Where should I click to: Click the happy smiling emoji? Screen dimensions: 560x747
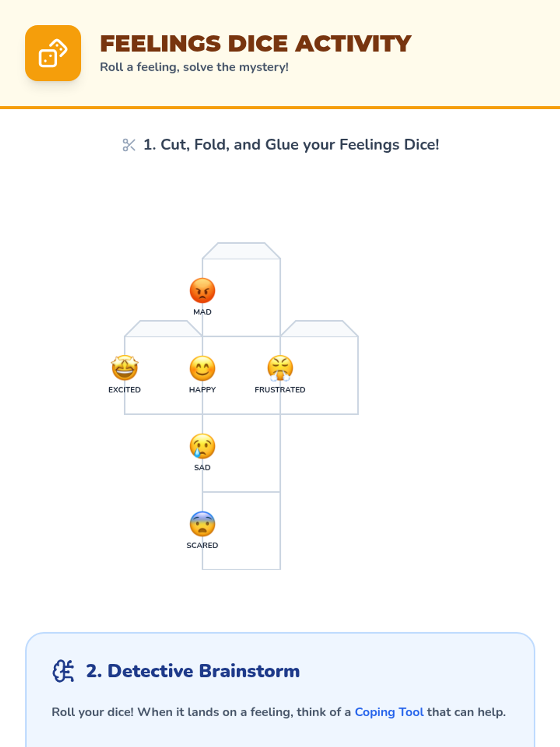click(202, 368)
